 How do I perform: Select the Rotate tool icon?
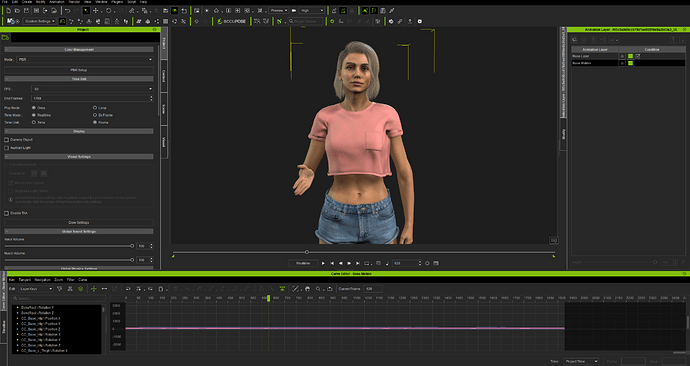coord(108,11)
